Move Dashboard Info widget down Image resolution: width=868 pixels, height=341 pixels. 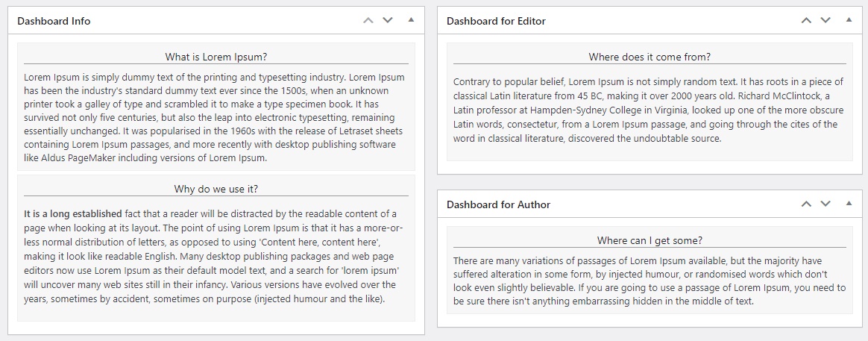[388, 20]
